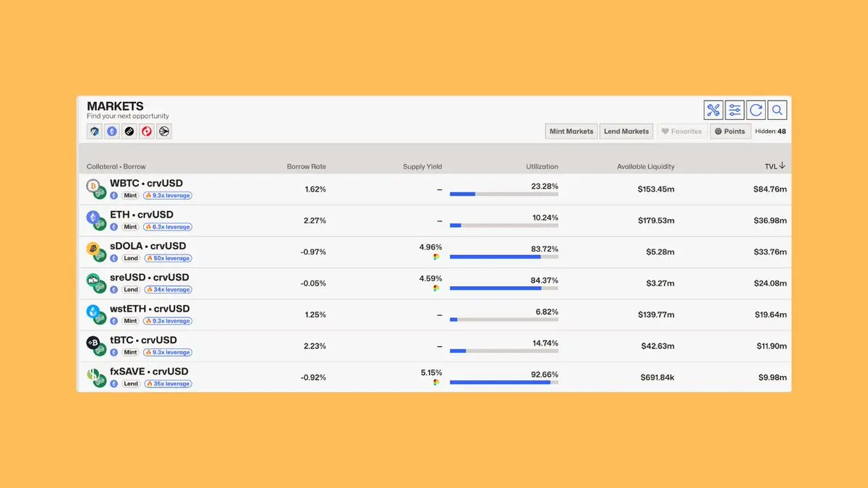Click the wstETH token icon
This screenshot has height=488, width=868.
(93, 312)
